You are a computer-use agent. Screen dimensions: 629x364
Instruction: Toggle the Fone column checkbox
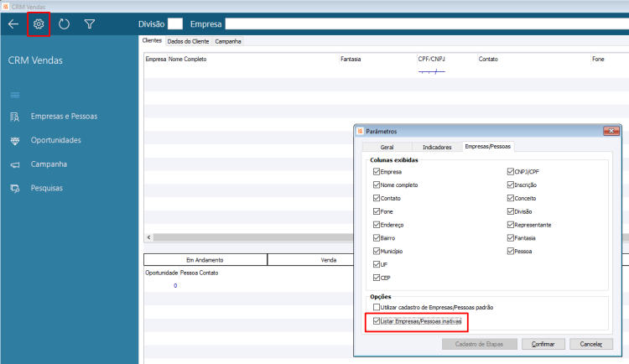tap(377, 211)
